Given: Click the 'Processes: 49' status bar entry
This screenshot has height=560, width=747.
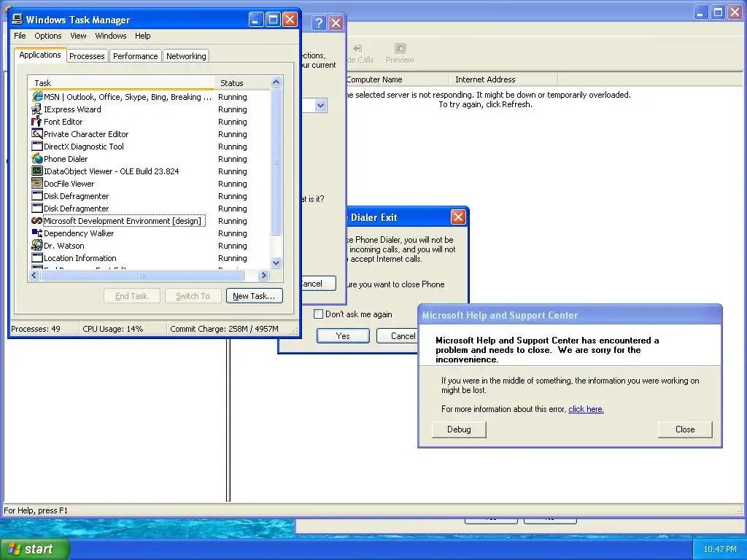Looking at the screenshot, I should coord(36,329).
